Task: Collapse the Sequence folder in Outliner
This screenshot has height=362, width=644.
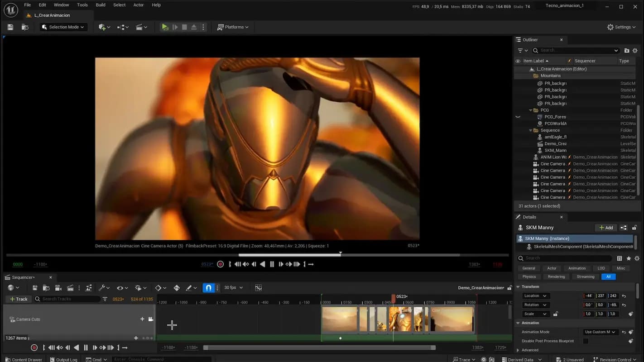Action: 531,130
